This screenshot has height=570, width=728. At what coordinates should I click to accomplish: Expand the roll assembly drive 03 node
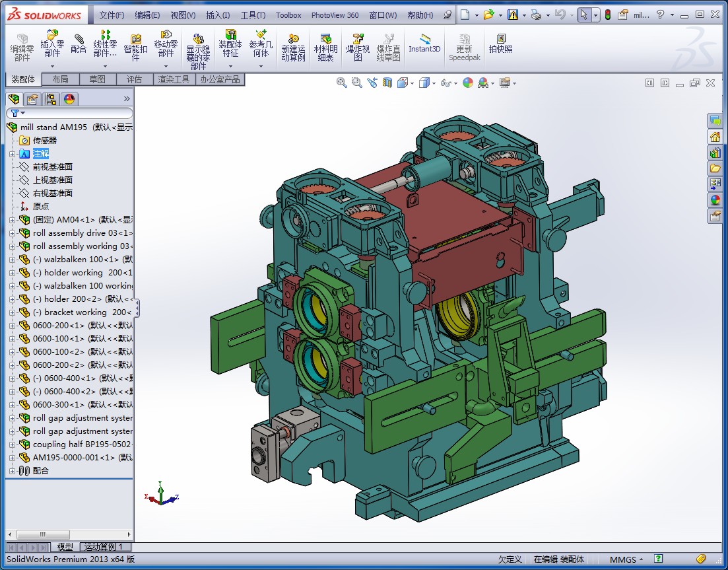[x=12, y=233]
